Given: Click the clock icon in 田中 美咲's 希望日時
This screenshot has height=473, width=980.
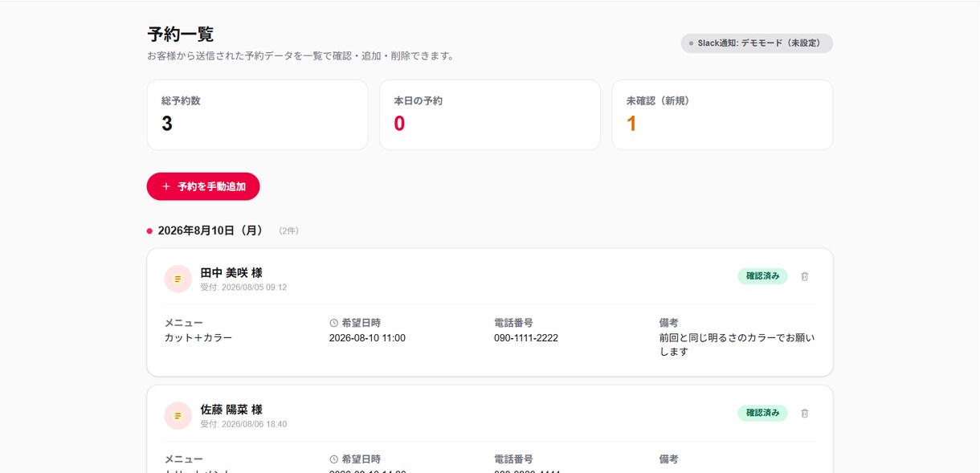Looking at the screenshot, I should [x=334, y=323].
